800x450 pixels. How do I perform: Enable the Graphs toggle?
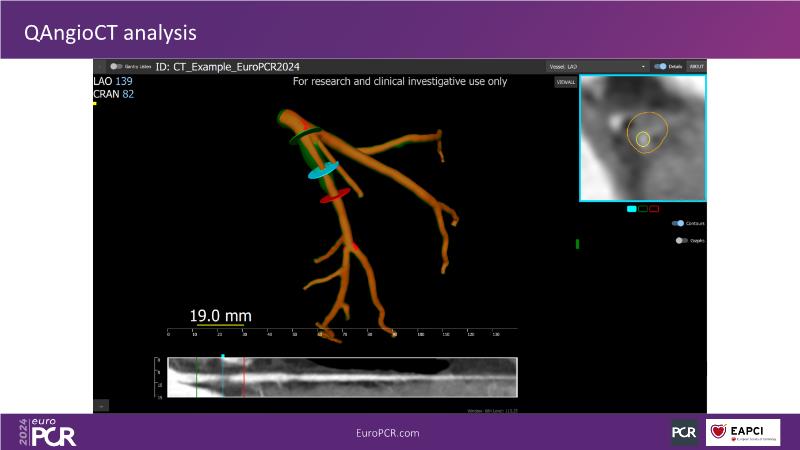[x=681, y=240]
